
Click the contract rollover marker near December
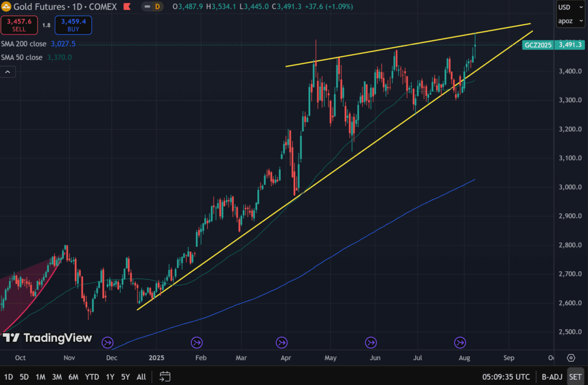[107, 342]
